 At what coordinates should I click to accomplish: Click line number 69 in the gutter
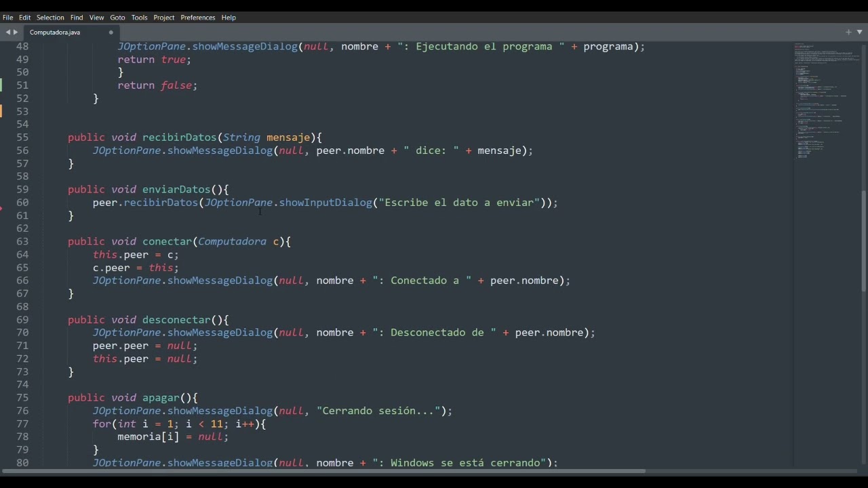point(22,320)
